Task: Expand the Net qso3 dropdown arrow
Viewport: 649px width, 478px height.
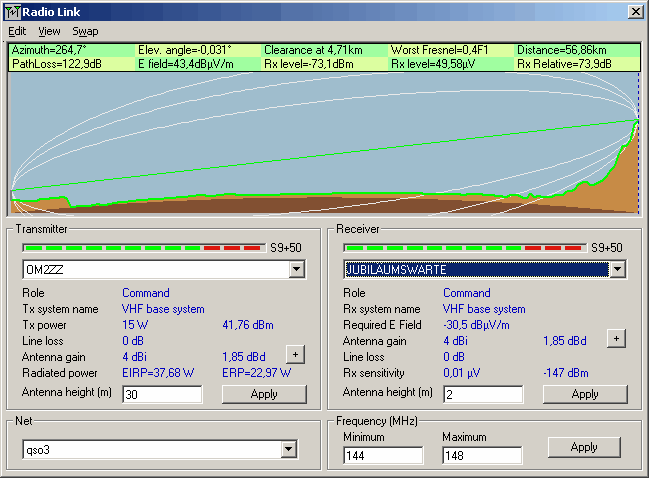Action: click(x=288, y=449)
